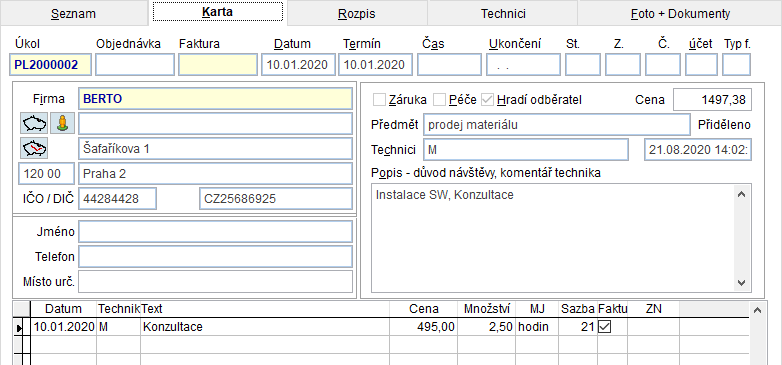This screenshot has width=782, height=365.
Task: Click the DIČ field CZ25686925
Action: [x=275, y=199]
